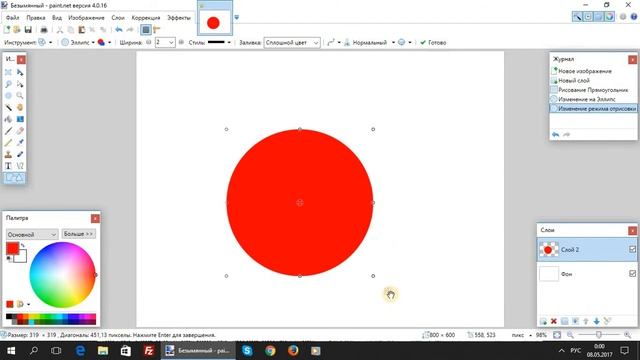Open the Ширина width combo box
The height and width of the screenshot is (360, 640).
[165, 42]
